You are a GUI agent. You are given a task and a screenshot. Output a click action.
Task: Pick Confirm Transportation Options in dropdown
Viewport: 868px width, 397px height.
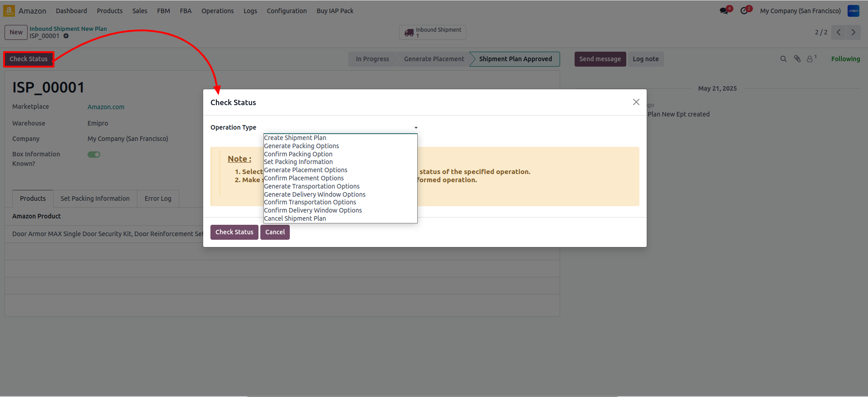pyautogui.click(x=310, y=202)
